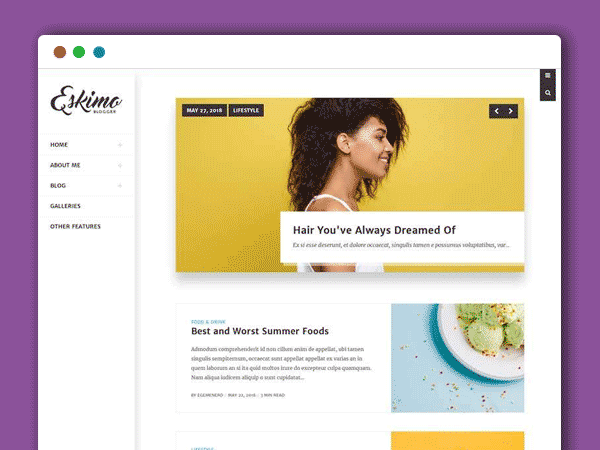
Task: Open the hamburger menu icon
Action: coord(548,76)
